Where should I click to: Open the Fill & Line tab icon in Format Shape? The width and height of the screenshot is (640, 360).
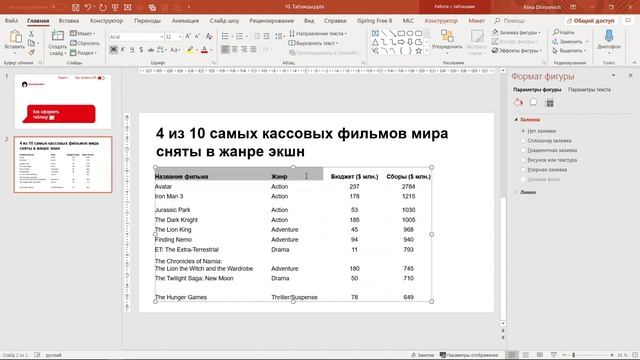coord(518,102)
